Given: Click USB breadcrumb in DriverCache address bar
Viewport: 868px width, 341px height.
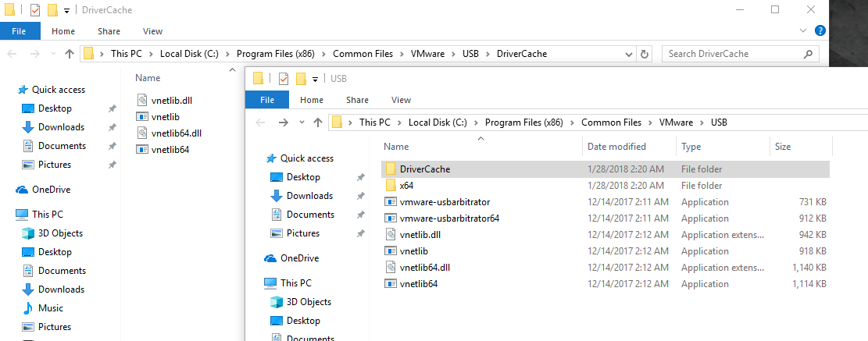Looking at the screenshot, I should pos(470,54).
